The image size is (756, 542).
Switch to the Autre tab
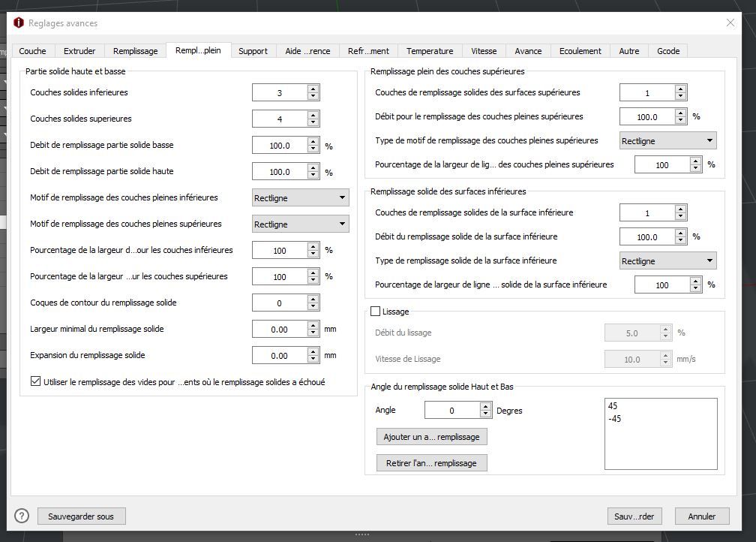(628, 51)
